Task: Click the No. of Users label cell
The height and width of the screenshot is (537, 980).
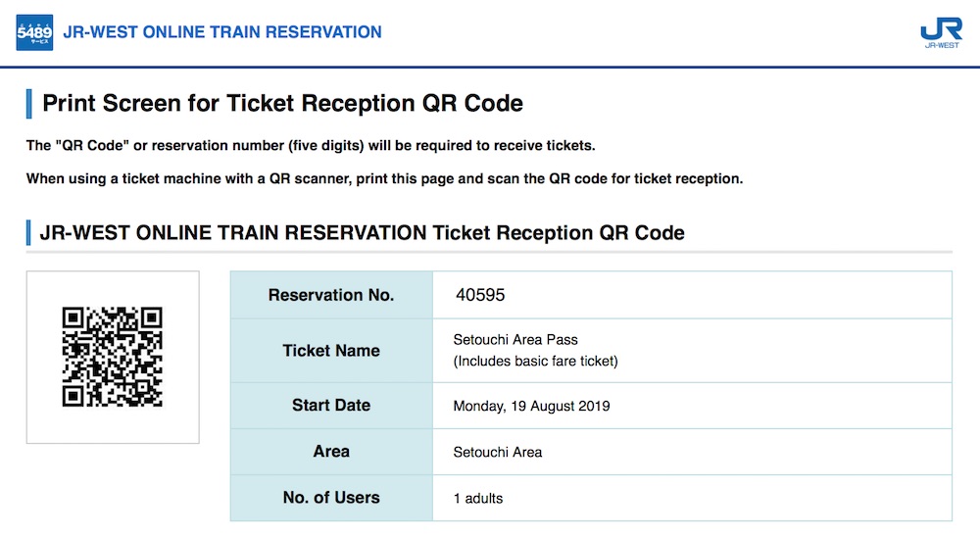Action: click(331, 498)
